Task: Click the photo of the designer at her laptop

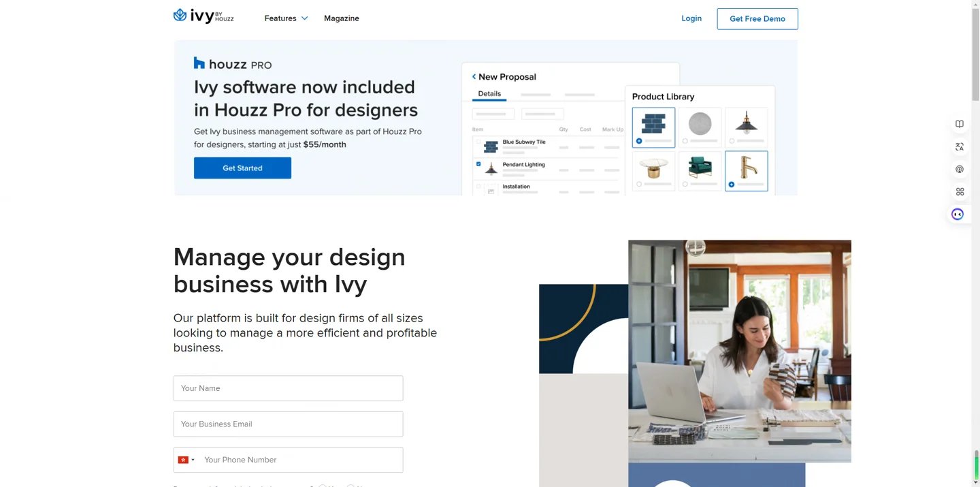Action: point(740,351)
